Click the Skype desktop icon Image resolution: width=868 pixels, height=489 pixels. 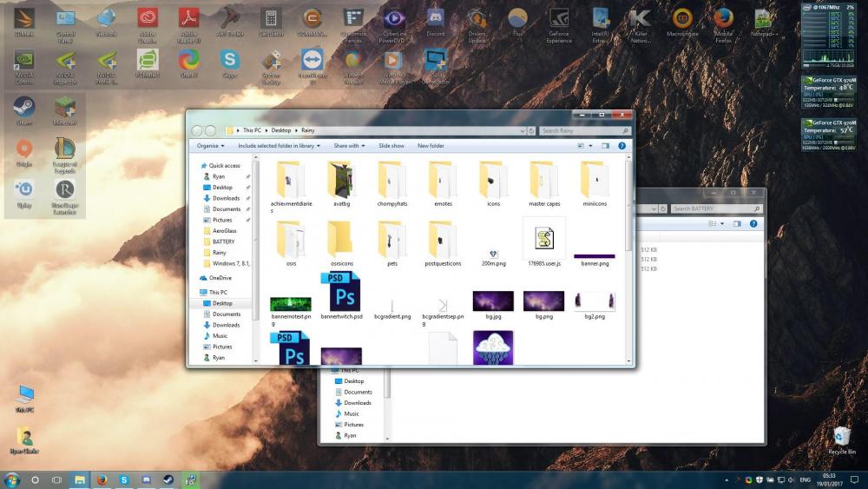click(x=230, y=61)
